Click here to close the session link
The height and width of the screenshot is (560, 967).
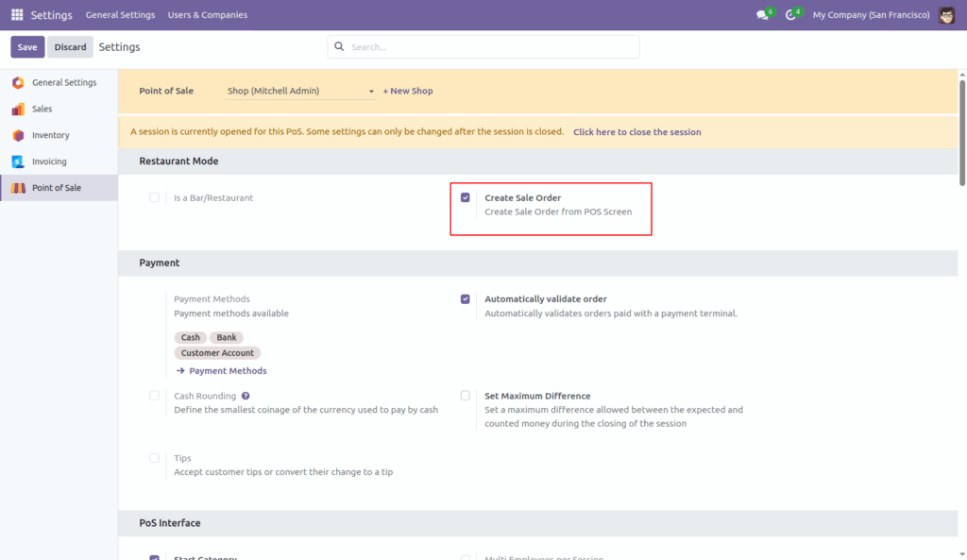[x=636, y=132]
